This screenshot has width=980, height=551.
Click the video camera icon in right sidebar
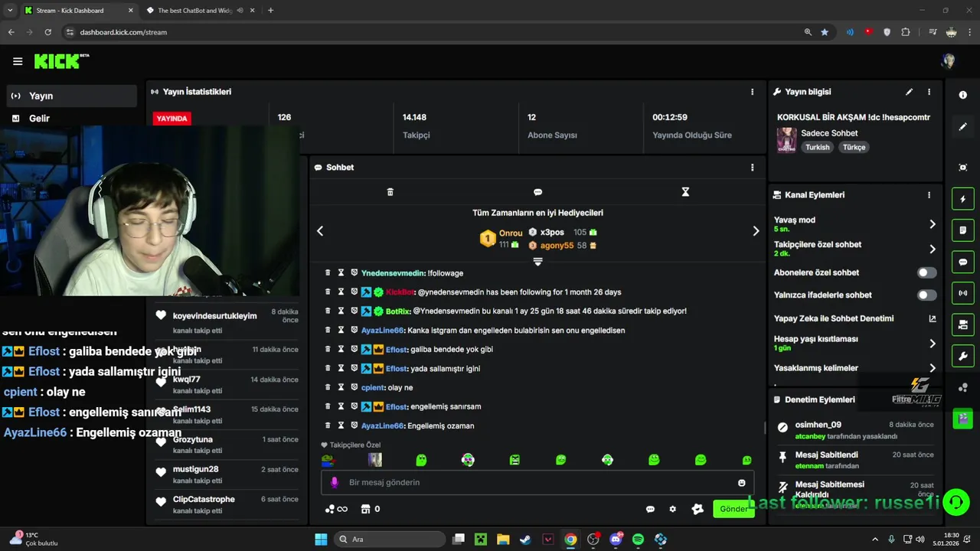click(963, 324)
